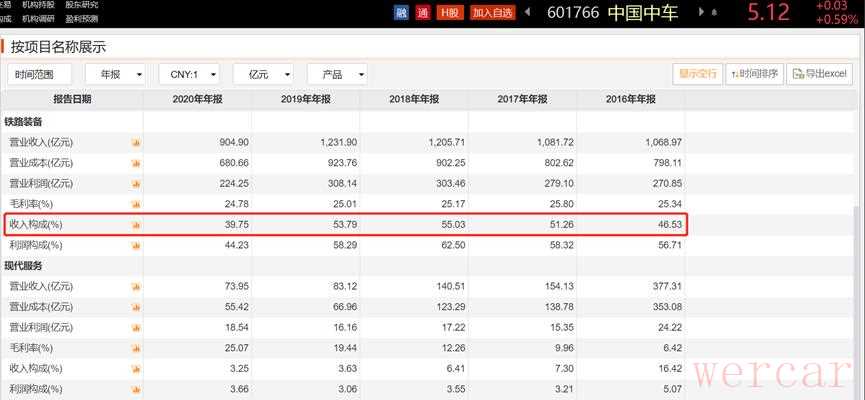Click chart icon beside 现代服务 利润构成(%)
Screen dimensions: 865x400
click(136, 388)
